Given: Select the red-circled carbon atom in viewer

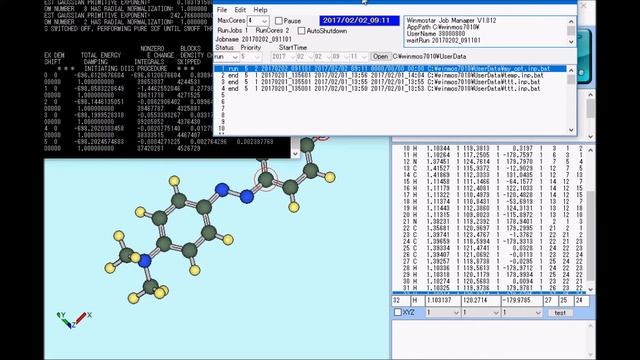Looking at the screenshot, I should [x=266, y=179].
